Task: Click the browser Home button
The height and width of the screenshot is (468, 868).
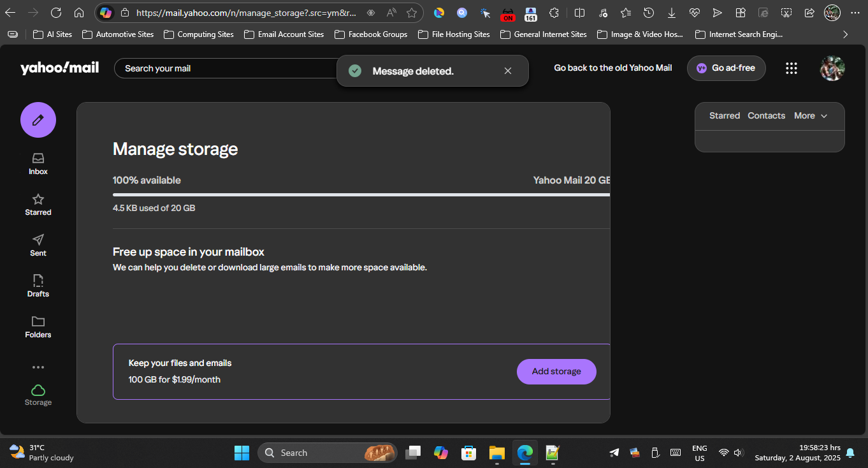Action: pos(79,13)
